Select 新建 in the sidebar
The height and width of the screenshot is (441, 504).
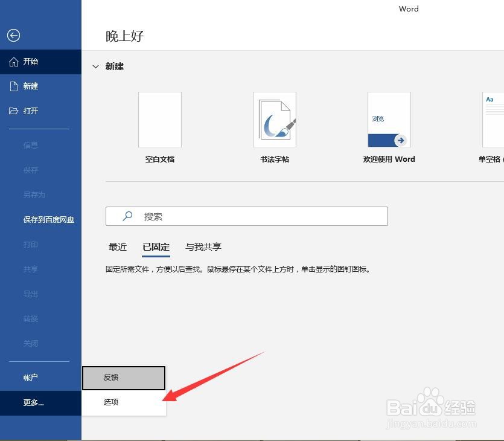[x=40, y=86]
